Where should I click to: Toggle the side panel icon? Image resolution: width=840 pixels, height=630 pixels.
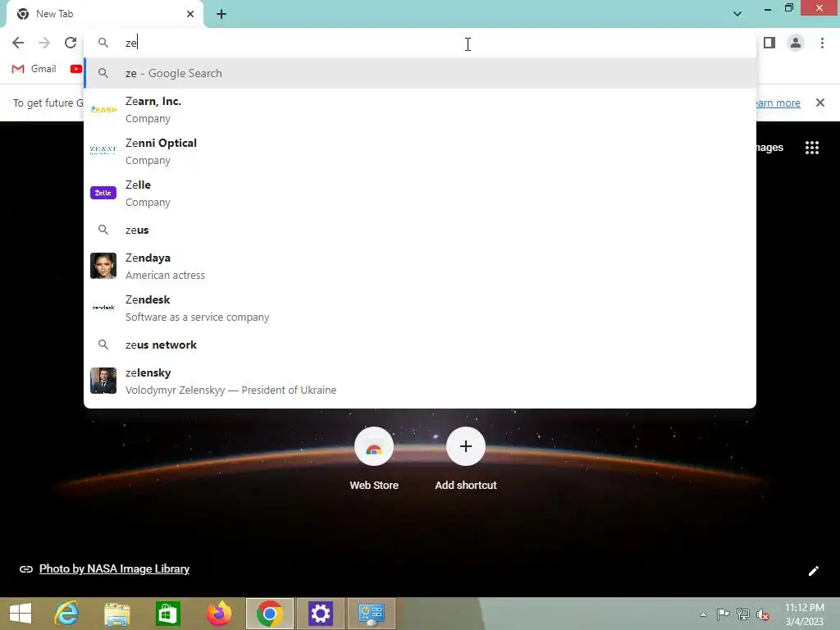[769, 43]
